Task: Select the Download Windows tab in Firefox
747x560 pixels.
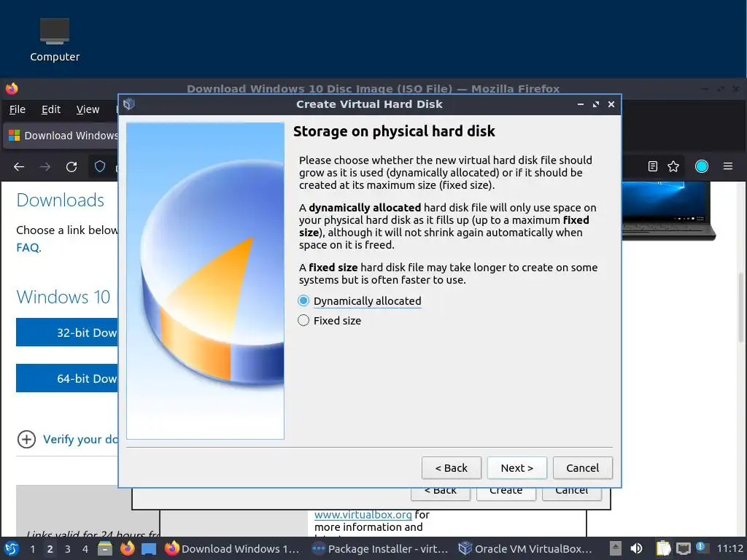Action: [x=61, y=136]
